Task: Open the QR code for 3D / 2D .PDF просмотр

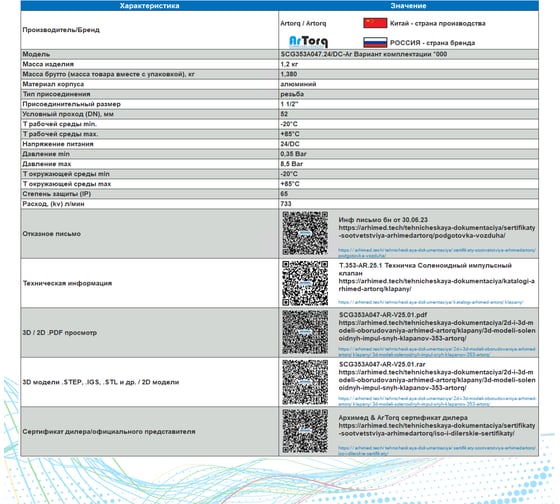Action: 305,332
